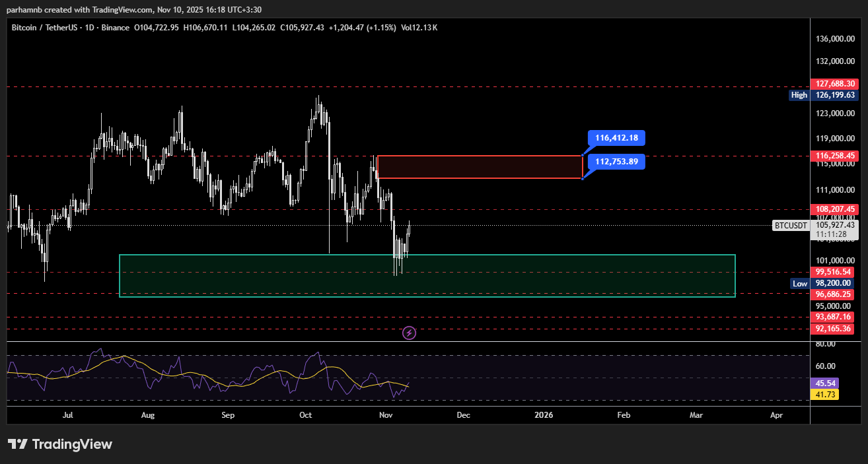Image resolution: width=868 pixels, height=464 pixels.
Task: Click the red supply zone rectangle
Action: (x=480, y=167)
